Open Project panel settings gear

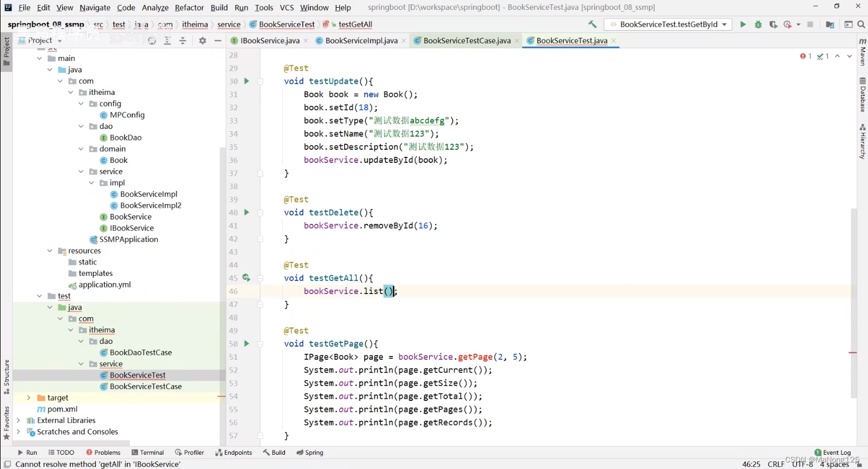click(203, 41)
